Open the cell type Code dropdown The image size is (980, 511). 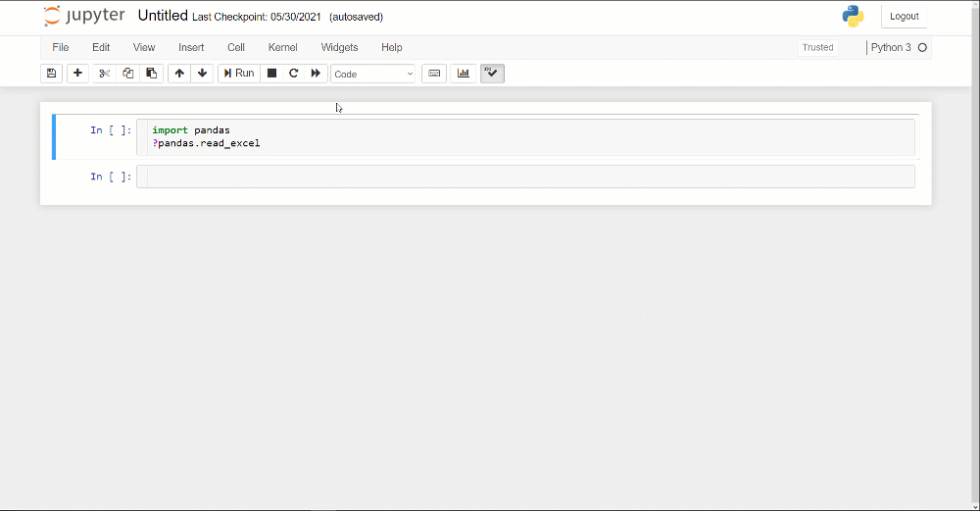pyautogui.click(x=372, y=74)
